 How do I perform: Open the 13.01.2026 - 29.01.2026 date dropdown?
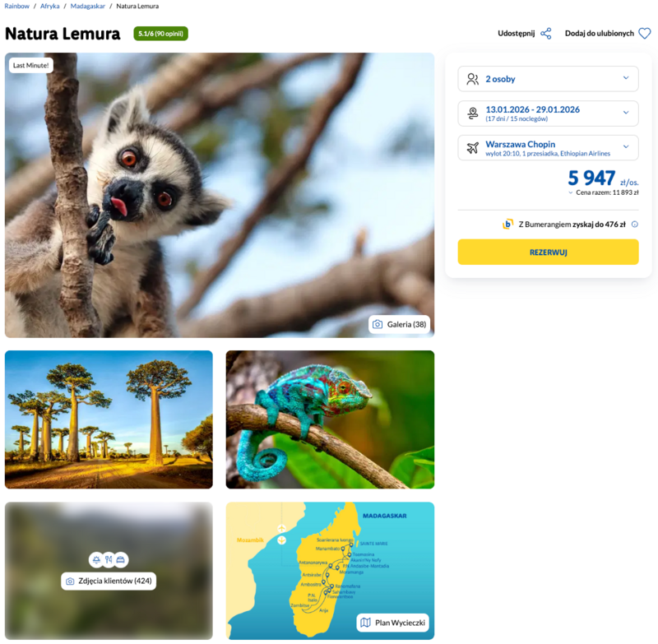pos(548,114)
